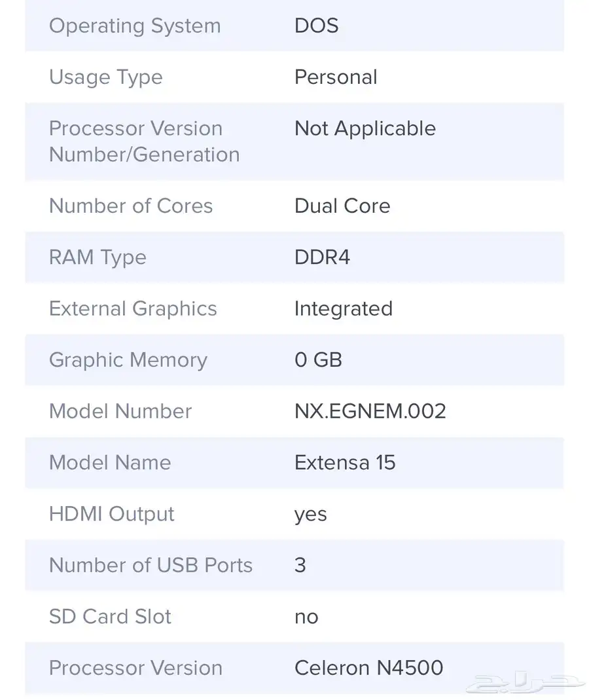Click the Integrated value
Screen dimensions: 589x700
pyautogui.click(x=344, y=309)
